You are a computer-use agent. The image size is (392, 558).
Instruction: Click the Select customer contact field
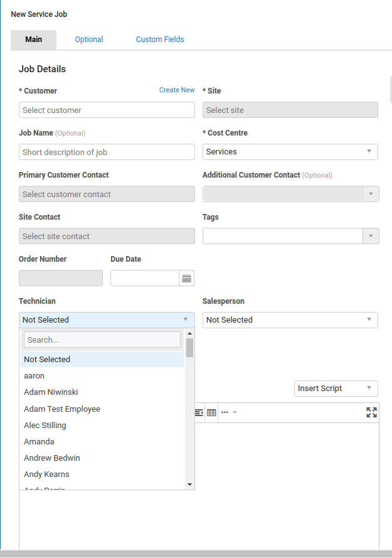(x=107, y=194)
